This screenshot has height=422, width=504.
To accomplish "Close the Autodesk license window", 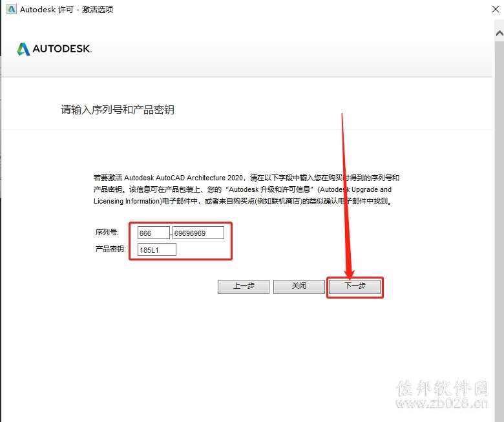I will pos(496,9).
